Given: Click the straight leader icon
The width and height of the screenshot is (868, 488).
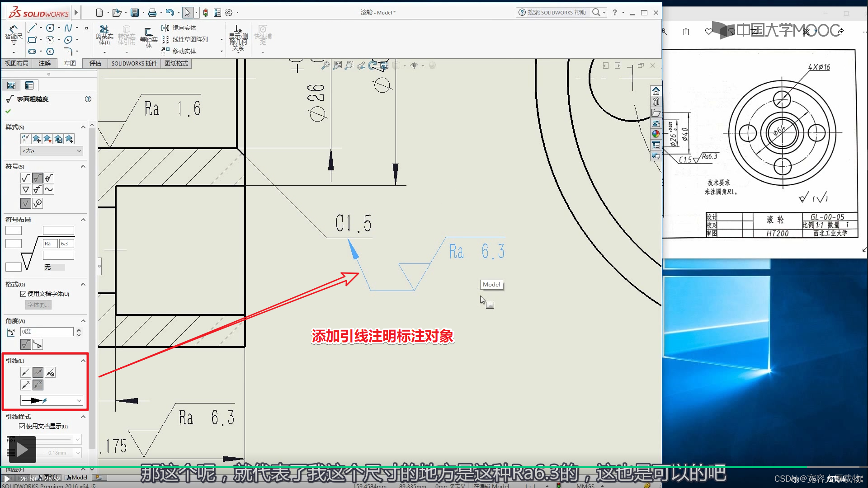Looking at the screenshot, I should (25, 385).
